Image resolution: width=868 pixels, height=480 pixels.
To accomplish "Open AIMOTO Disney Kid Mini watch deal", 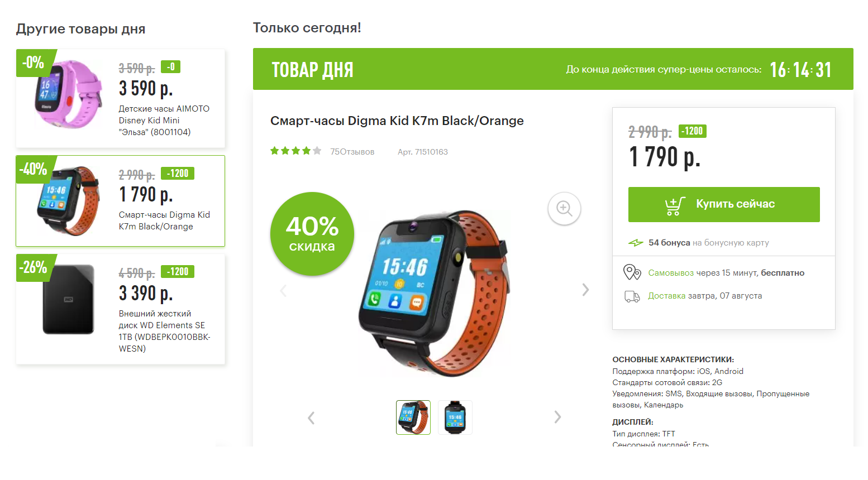I will pos(121,98).
